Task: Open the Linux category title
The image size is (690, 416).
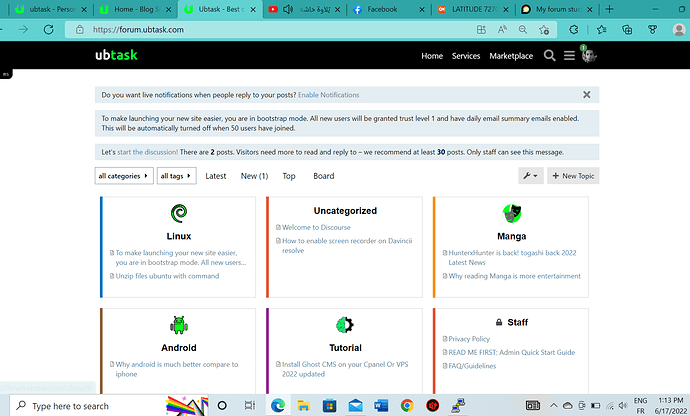Action: pos(179,236)
